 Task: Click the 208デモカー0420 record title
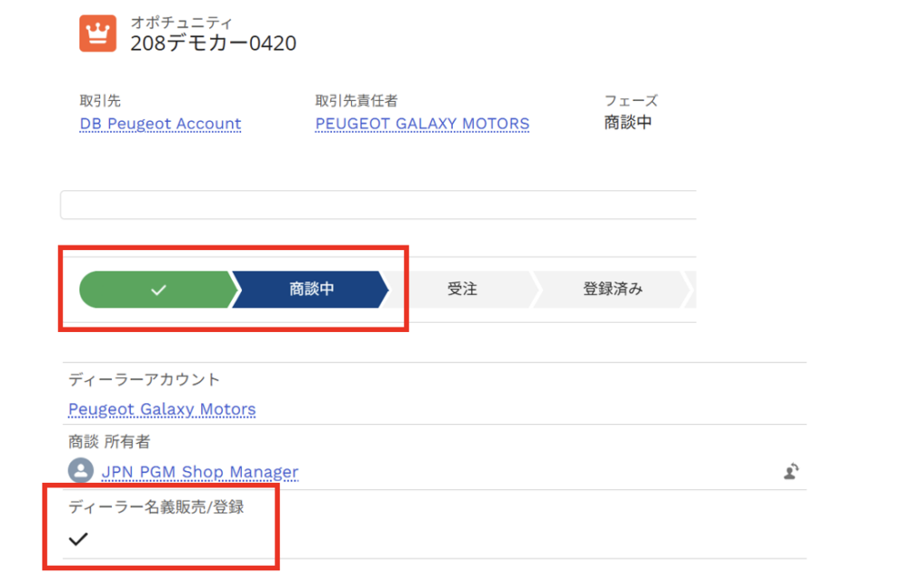point(213,43)
